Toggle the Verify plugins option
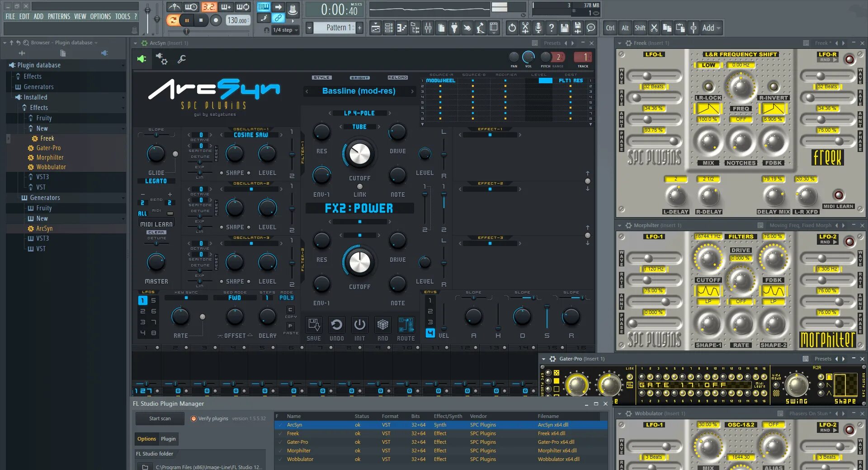The image size is (868, 470). (x=209, y=418)
